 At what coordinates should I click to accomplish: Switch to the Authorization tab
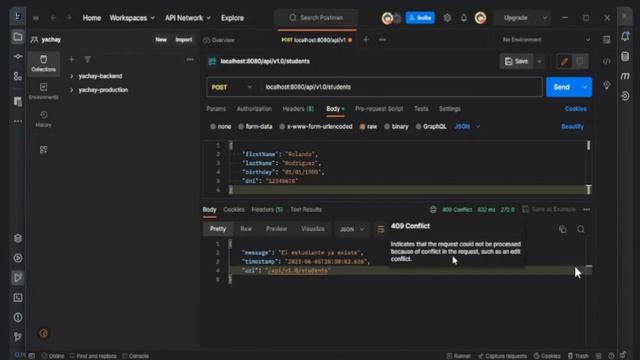click(x=254, y=109)
